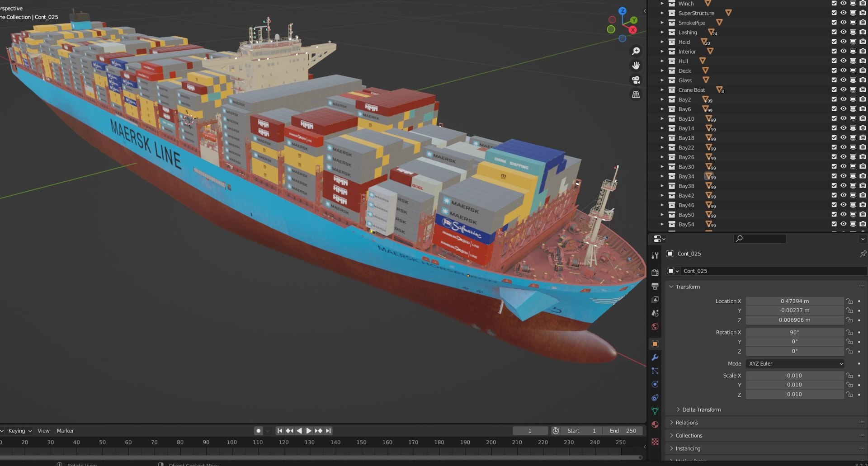The width and height of the screenshot is (868, 466).
Task: Hide the Glass collection with eye icon
Action: pyautogui.click(x=844, y=80)
